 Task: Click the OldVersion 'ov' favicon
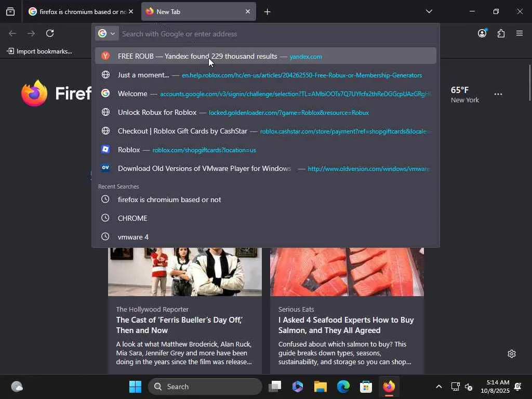point(105,168)
